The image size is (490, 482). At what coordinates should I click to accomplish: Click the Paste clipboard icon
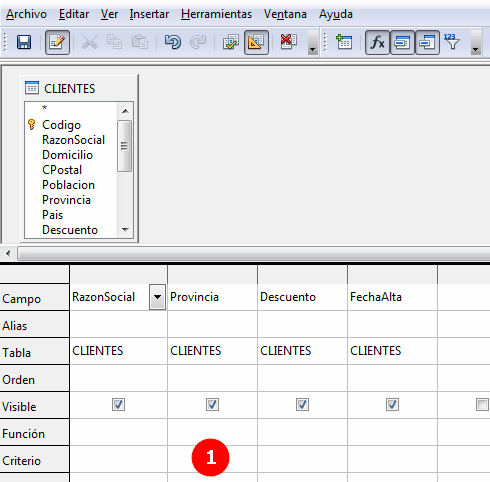[140, 42]
